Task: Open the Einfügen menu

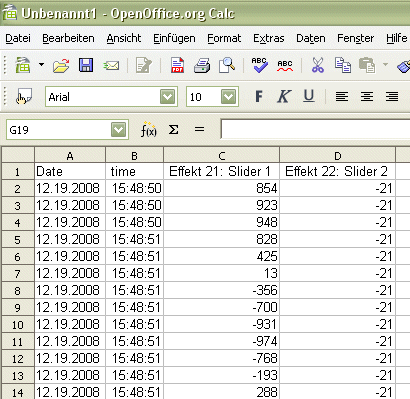Action: click(x=174, y=38)
